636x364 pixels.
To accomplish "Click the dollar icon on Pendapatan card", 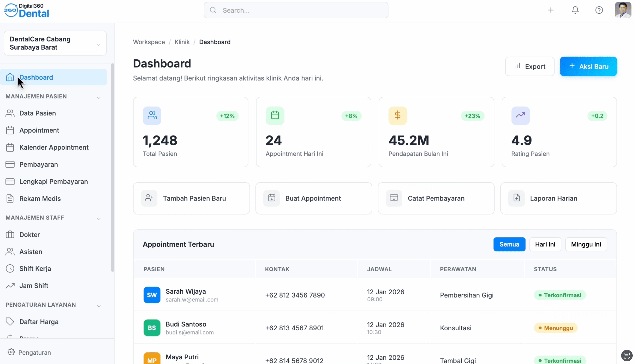I will (x=397, y=116).
